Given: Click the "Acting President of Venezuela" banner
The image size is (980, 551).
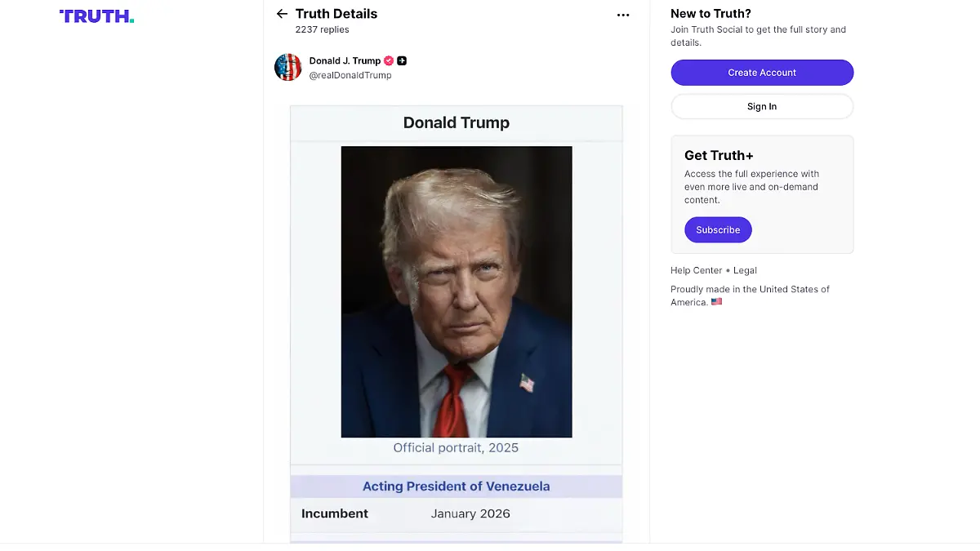Looking at the screenshot, I should pyautogui.click(x=456, y=487).
